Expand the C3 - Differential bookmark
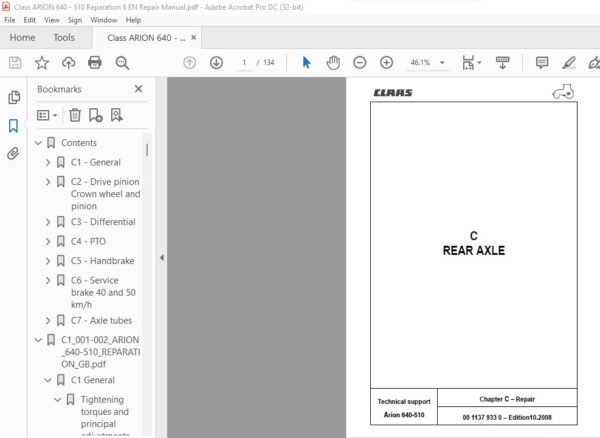Image resolution: width=600 pixels, height=438 pixels. tap(48, 222)
